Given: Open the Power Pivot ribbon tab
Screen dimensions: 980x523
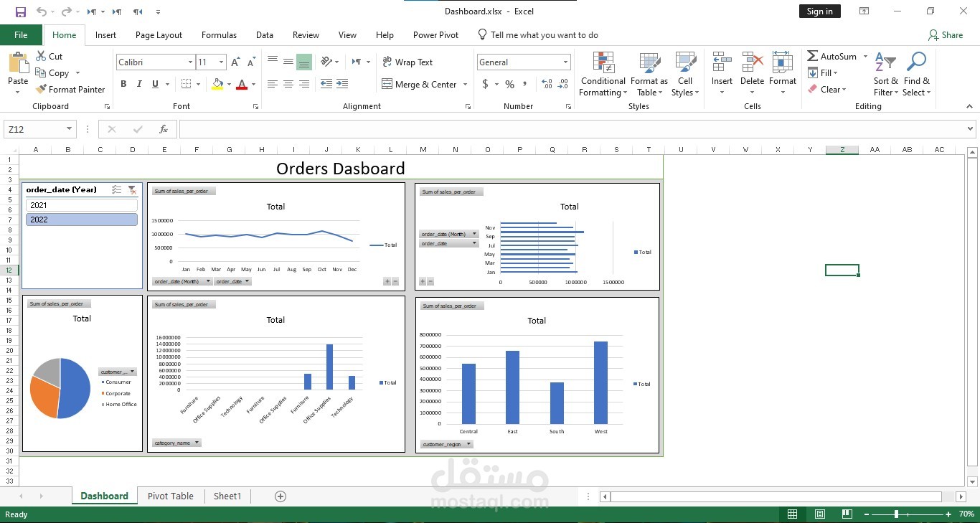Looking at the screenshot, I should coord(435,35).
